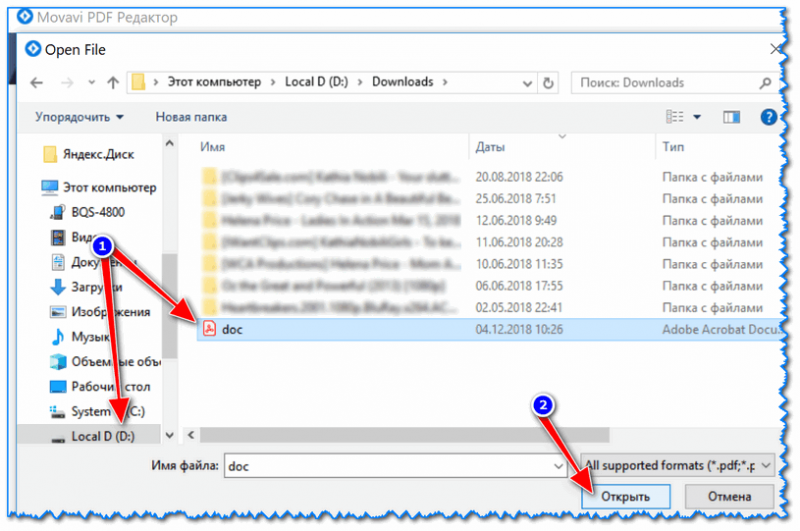The width and height of the screenshot is (800, 531).
Task: Click the search magnifier icon
Action: point(765,83)
